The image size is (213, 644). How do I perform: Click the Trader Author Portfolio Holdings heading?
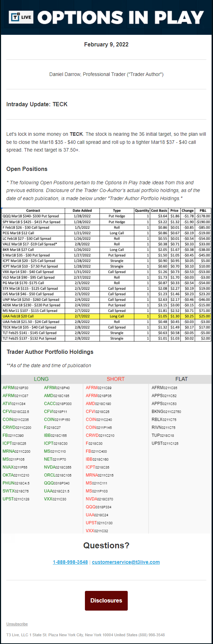click(x=50, y=352)
